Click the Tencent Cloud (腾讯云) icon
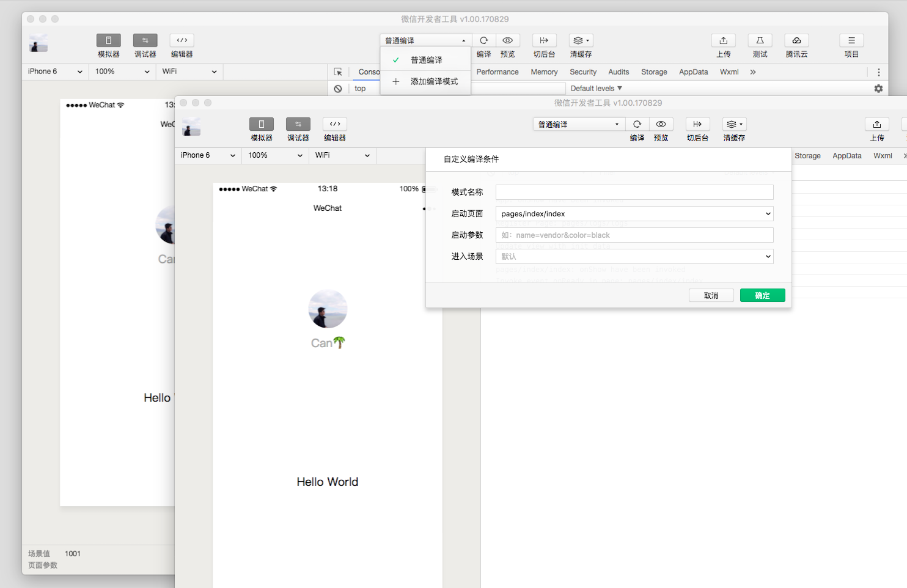 (x=796, y=40)
